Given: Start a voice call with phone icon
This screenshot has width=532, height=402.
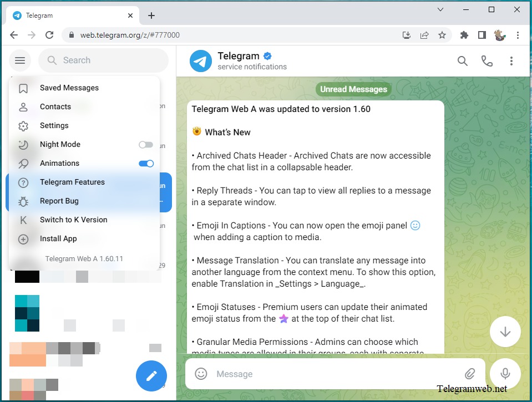Looking at the screenshot, I should (487, 61).
